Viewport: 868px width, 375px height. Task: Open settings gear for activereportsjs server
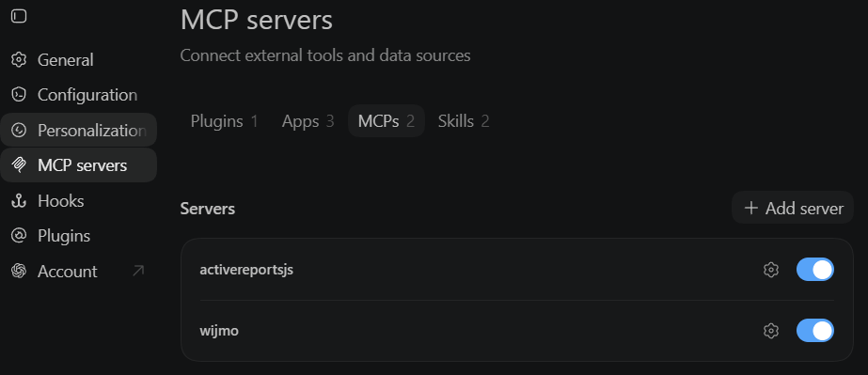770,270
